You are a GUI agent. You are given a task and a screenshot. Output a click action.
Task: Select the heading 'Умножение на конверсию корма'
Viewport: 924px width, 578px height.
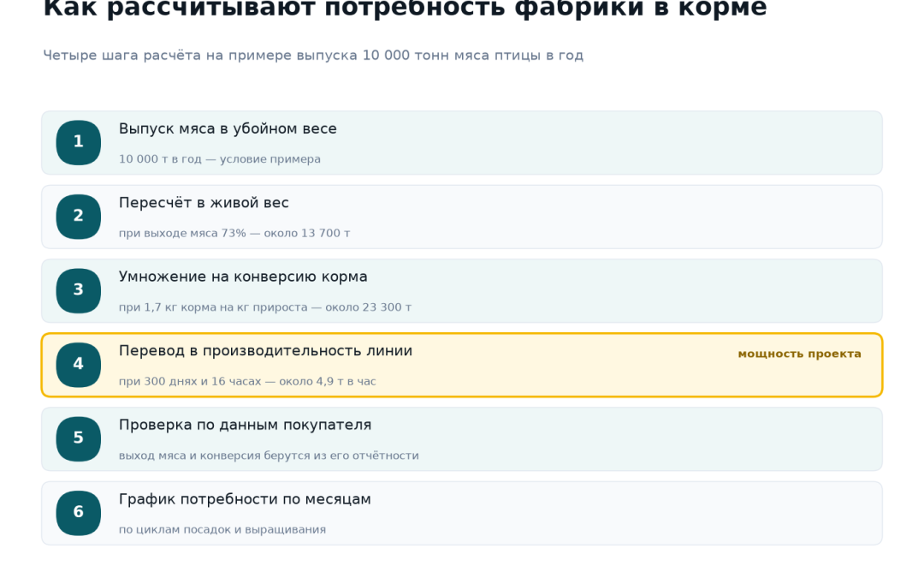pos(243,277)
